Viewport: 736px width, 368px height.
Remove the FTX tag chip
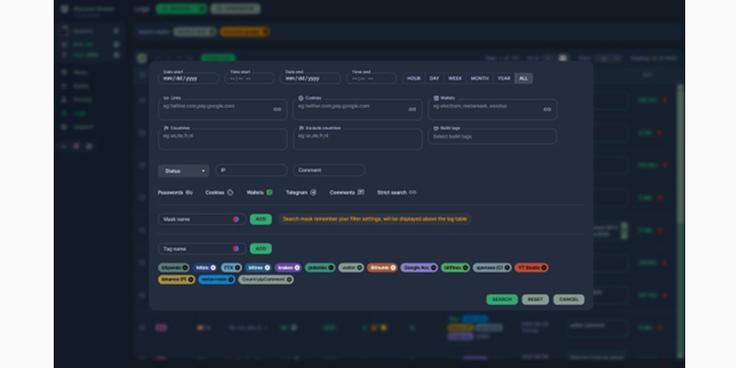click(238, 268)
